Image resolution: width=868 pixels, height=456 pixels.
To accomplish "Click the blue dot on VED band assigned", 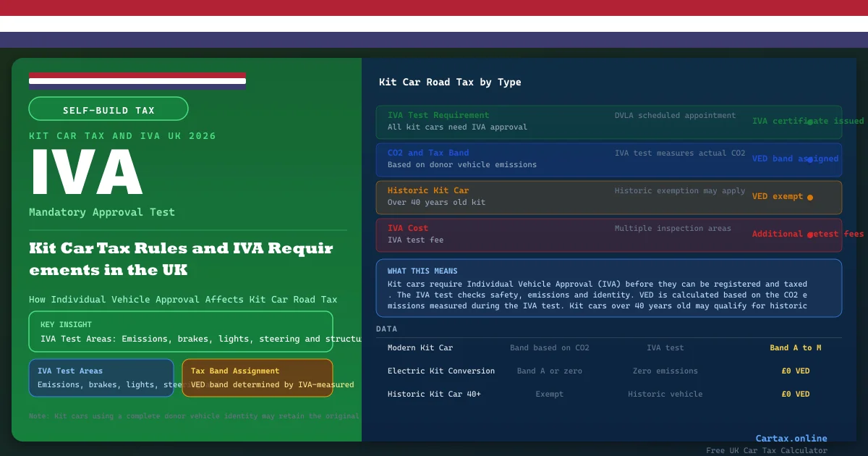I will [x=810, y=159].
